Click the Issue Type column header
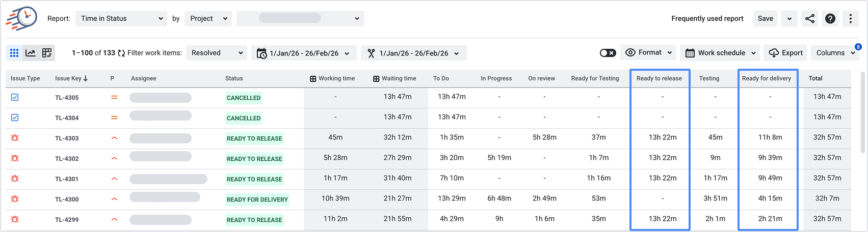 (x=25, y=78)
